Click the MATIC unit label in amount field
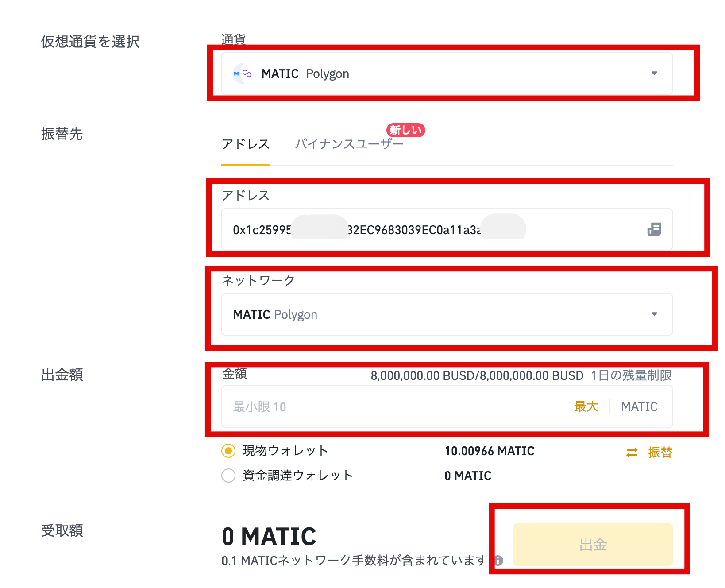Viewport: 725px width, 588px height. (x=639, y=406)
